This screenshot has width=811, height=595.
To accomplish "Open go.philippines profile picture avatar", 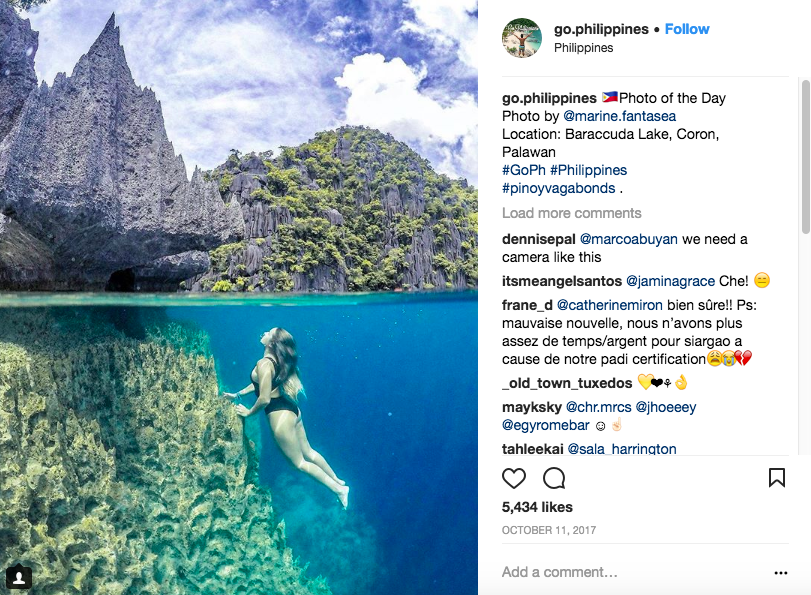I will [522, 38].
